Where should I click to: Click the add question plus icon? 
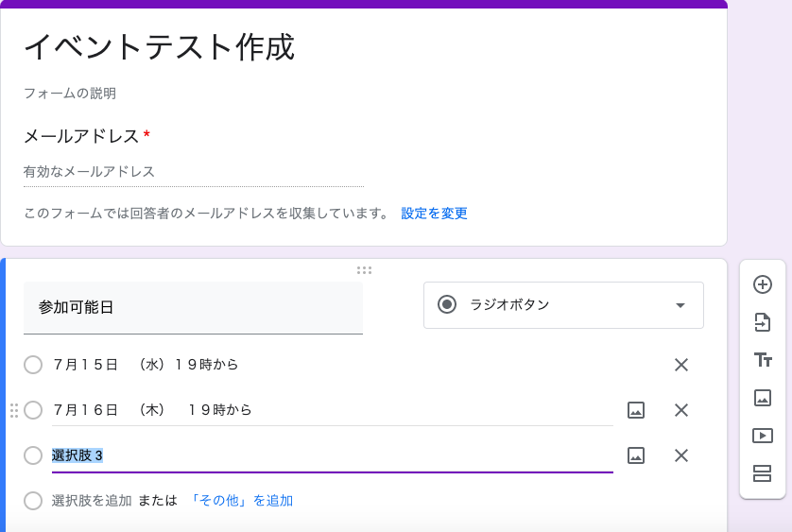click(762, 284)
